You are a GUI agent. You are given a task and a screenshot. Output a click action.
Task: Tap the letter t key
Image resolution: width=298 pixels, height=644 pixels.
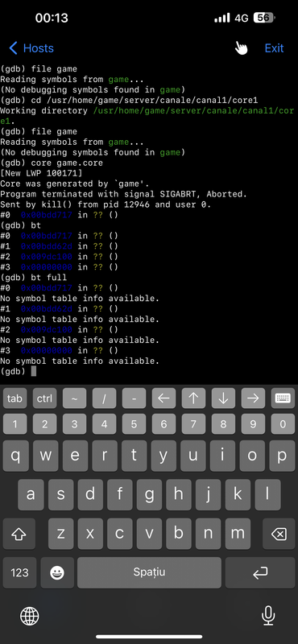[134, 456]
